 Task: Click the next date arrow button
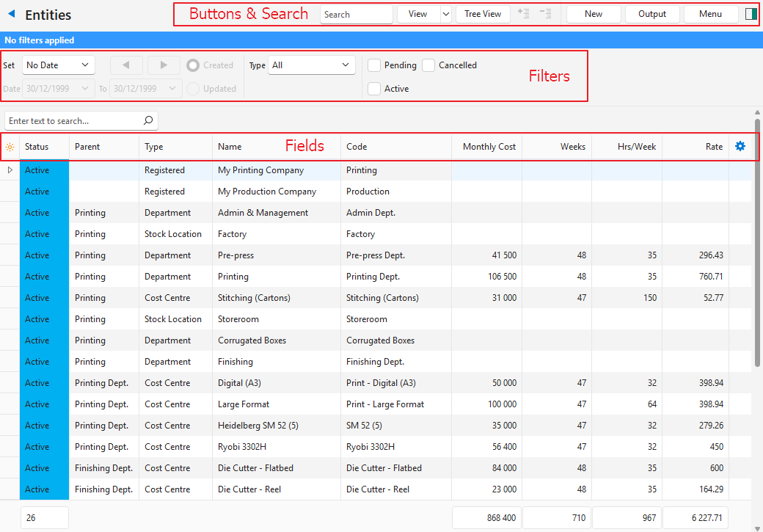(164, 65)
